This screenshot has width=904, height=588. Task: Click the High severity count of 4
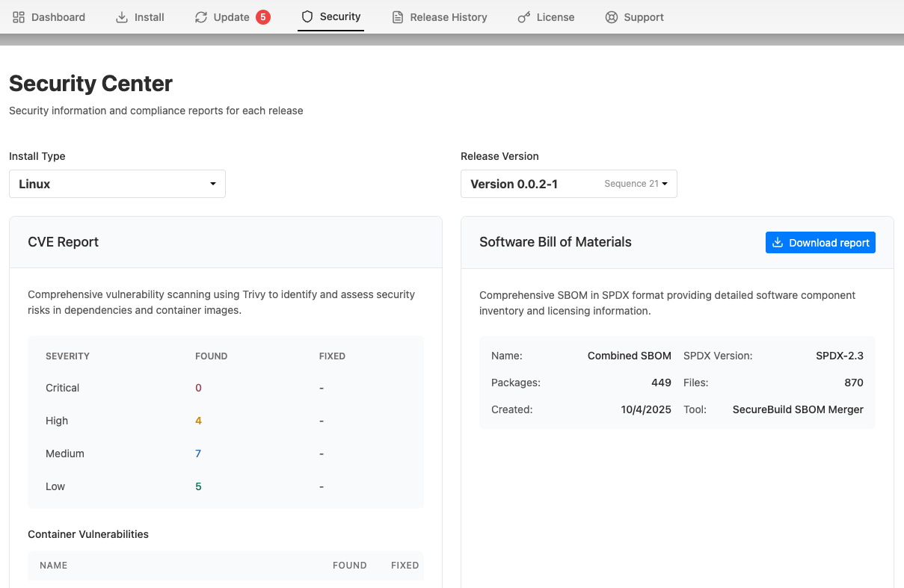pos(198,421)
